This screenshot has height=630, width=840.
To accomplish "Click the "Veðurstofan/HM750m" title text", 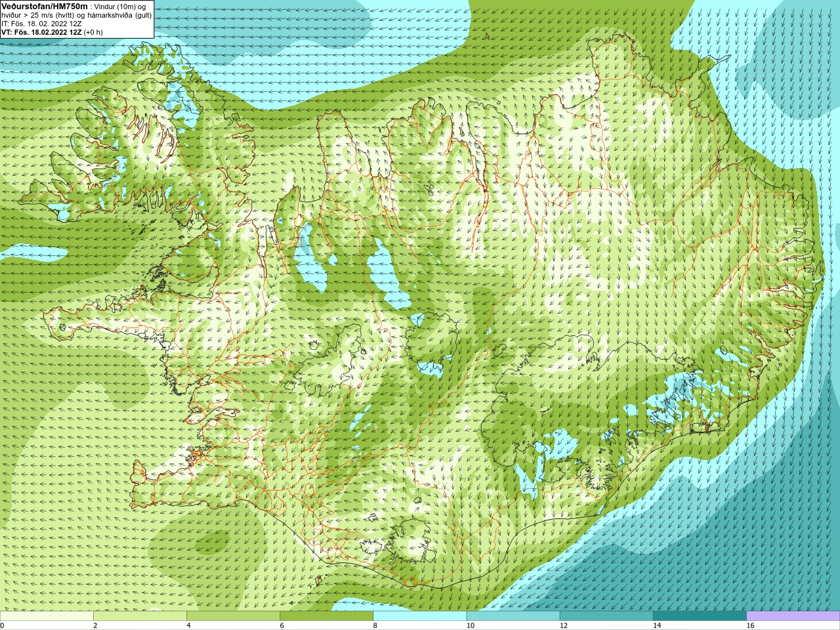I will (x=45, y=7).
